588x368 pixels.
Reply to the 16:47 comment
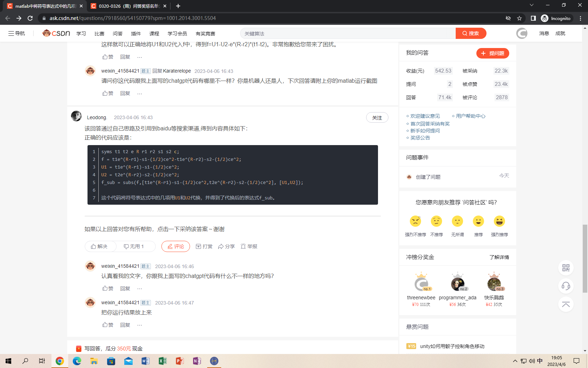click(125, 325)
